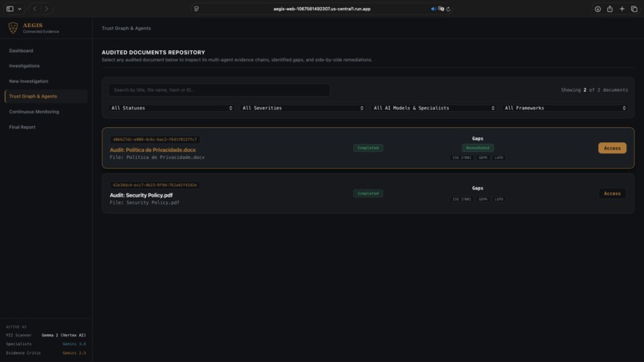Screen dimensions: 644x362
Task: Click Audited Documents Repository heading
Action: 153,53
